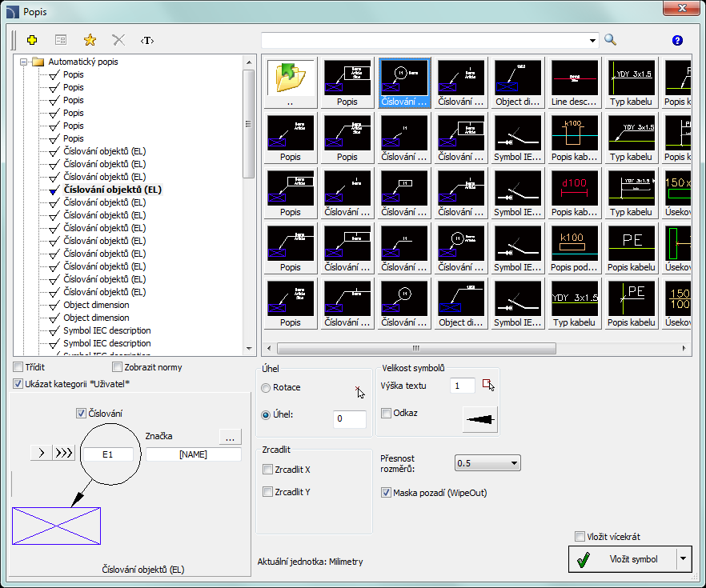This screenshot has width=706, height=588.
Task: Select the orange k100 Popis kab... thumbnail
Action: click(x=574, y=138)
